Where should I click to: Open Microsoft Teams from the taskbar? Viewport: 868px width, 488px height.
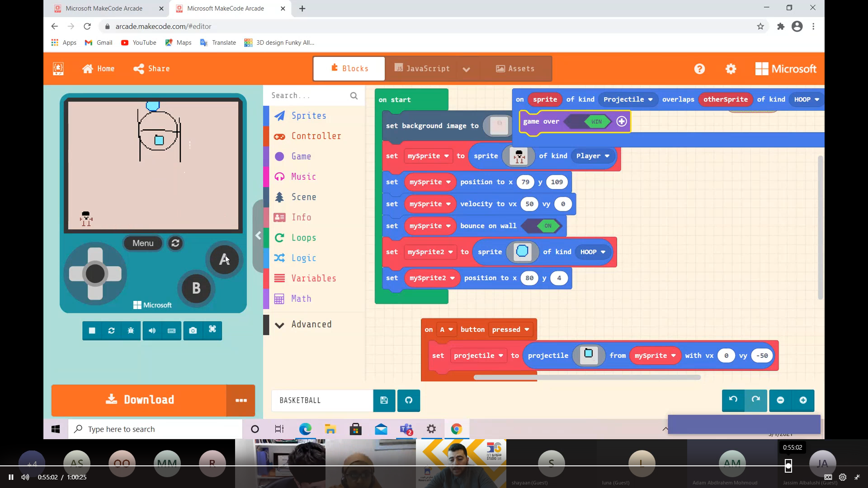(x=406, y=429)
